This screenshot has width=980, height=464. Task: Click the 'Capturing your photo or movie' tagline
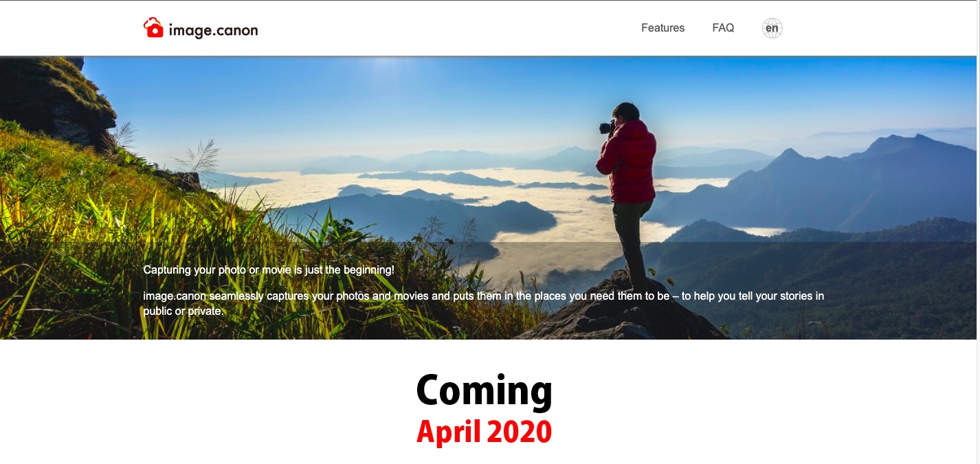click(269, 270)
